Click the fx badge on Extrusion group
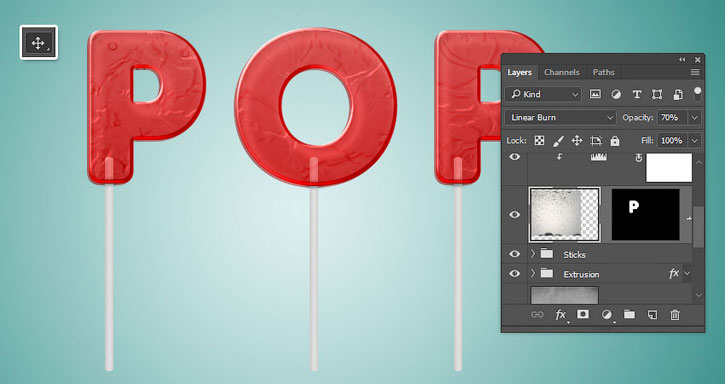 point(674,274)
